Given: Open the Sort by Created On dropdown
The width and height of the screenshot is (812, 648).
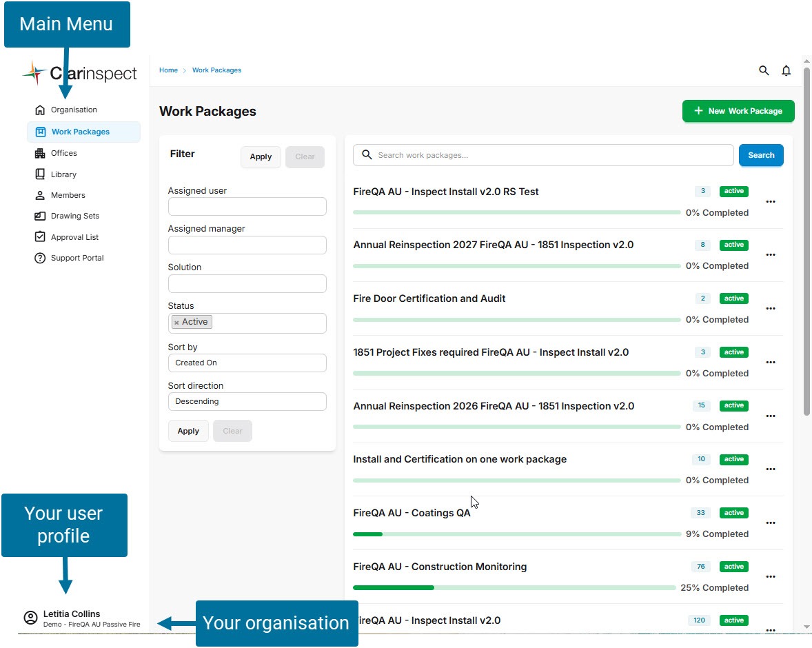Looking at the screenshot, I should tap(247, 363).
